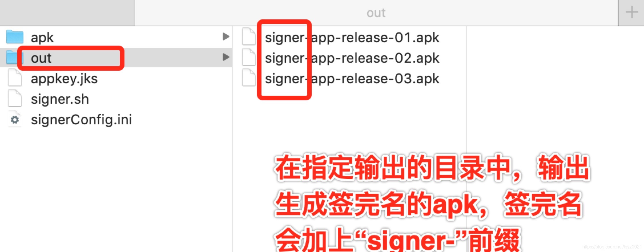Click the apk folder icon
Screen dimensions: 644x252
(15, 37)
